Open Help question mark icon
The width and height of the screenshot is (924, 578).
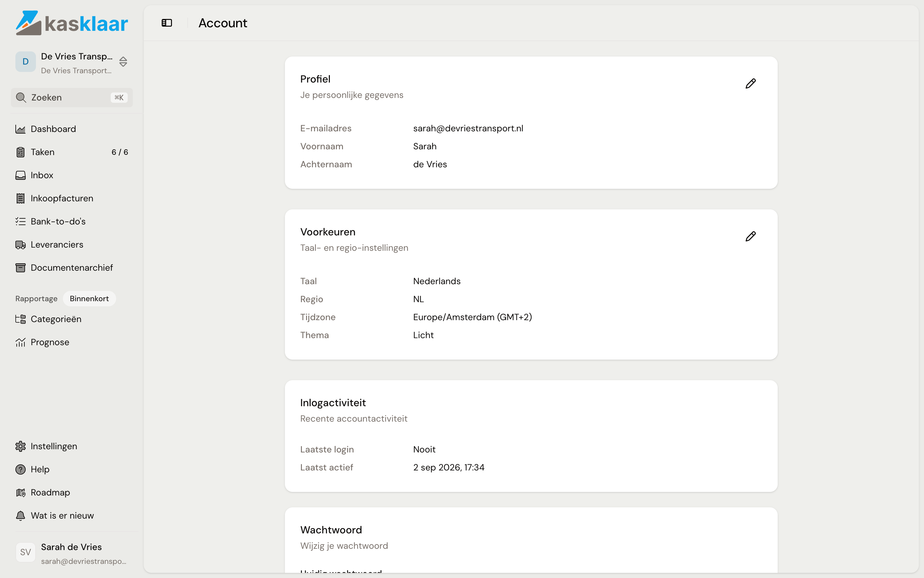point(21,469)
